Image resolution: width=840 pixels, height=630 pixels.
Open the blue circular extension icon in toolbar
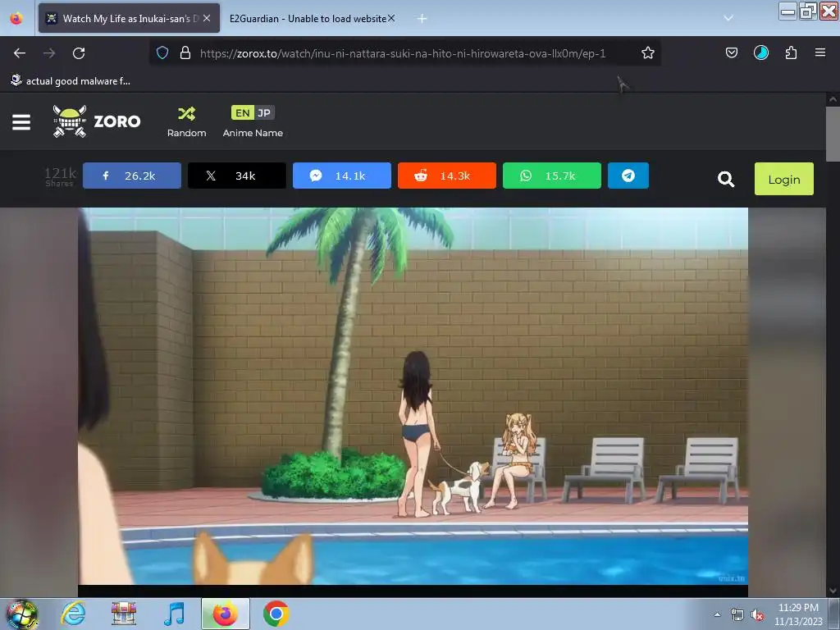click(760, 52)
